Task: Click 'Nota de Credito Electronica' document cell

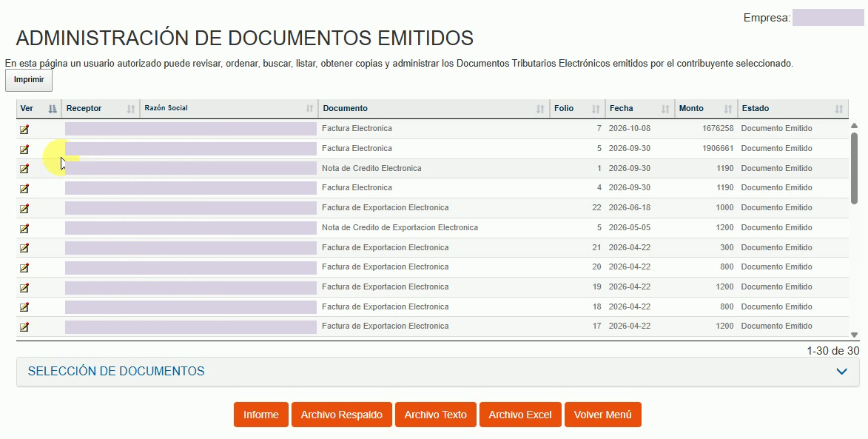Action: [x=371, y=168]
